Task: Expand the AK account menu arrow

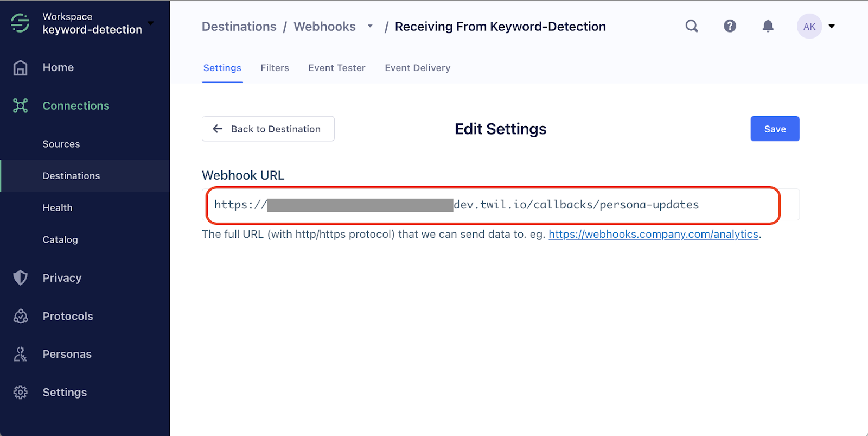Action: (832, 26)
